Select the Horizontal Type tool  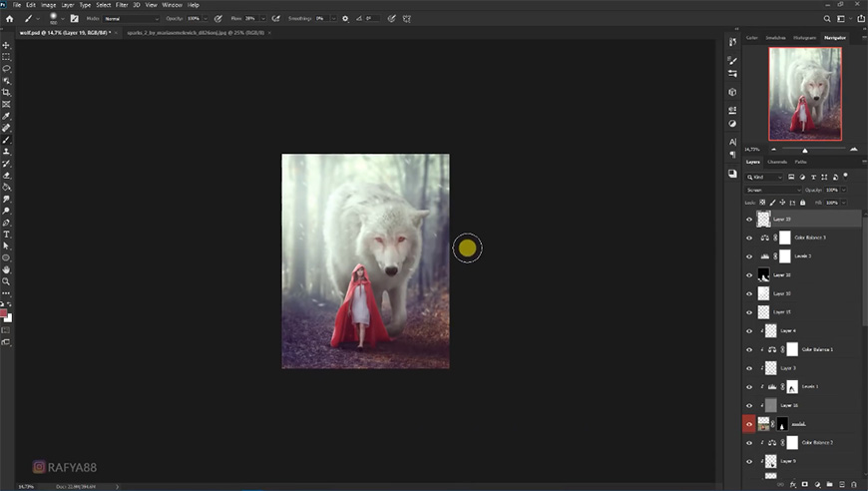pyautogui.click(x=6, y=235)
